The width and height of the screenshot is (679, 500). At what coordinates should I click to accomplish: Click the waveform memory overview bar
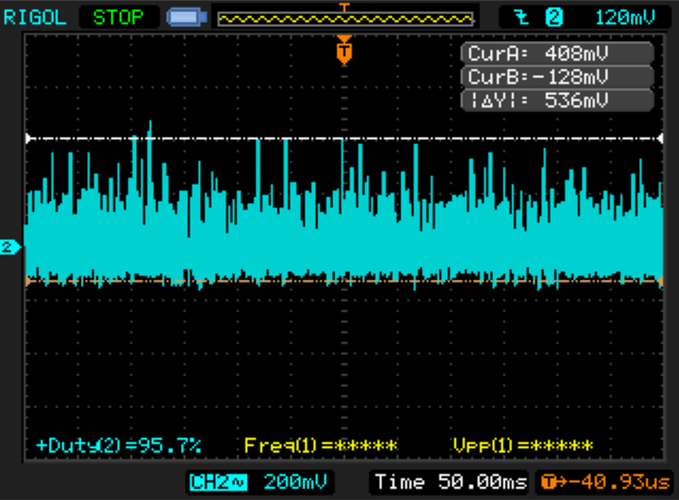point(344,18)
